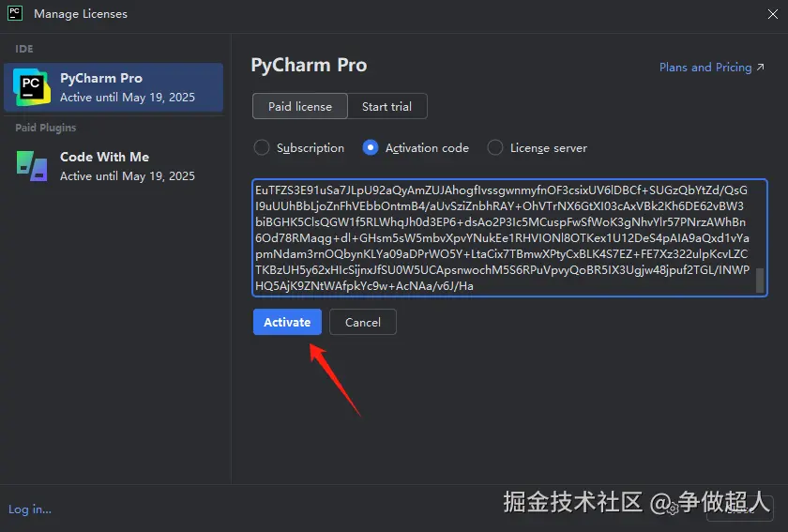Open the Plans and Pricing link
This screenshot has width=788, height=532.
pos(712,68)
